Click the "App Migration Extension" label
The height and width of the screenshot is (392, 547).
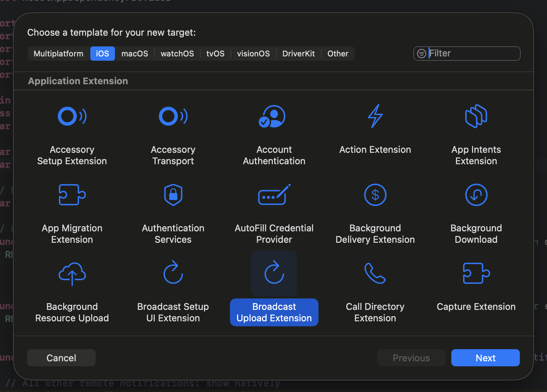click(x=72, y=234)
